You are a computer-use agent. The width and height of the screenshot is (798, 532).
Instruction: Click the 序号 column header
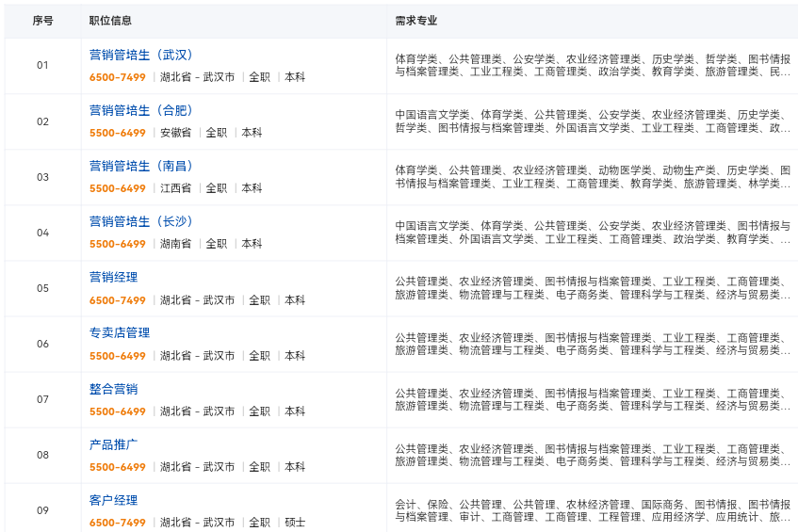coord(42,21)
